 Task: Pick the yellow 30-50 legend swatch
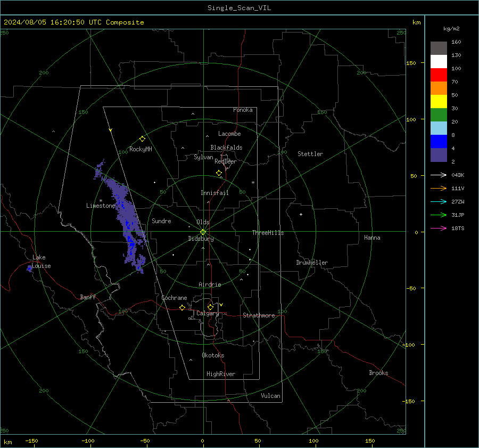pyautogui.click(x=439, y=102)
